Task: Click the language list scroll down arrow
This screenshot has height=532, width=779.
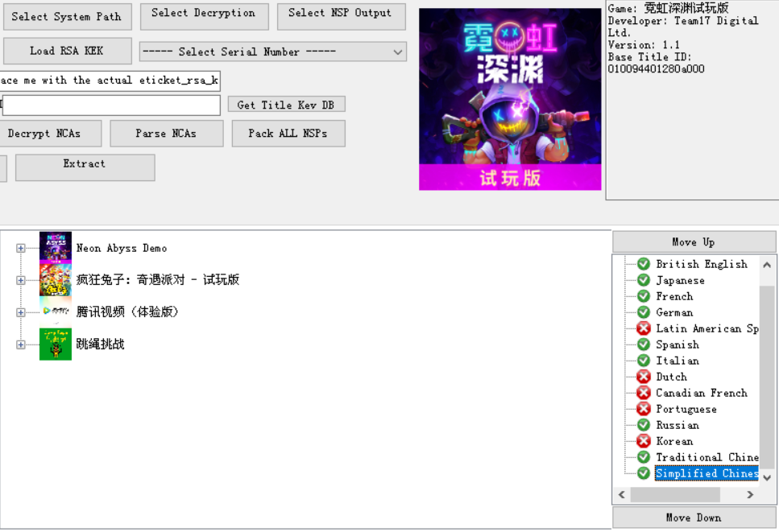Action: pos(767,477)
